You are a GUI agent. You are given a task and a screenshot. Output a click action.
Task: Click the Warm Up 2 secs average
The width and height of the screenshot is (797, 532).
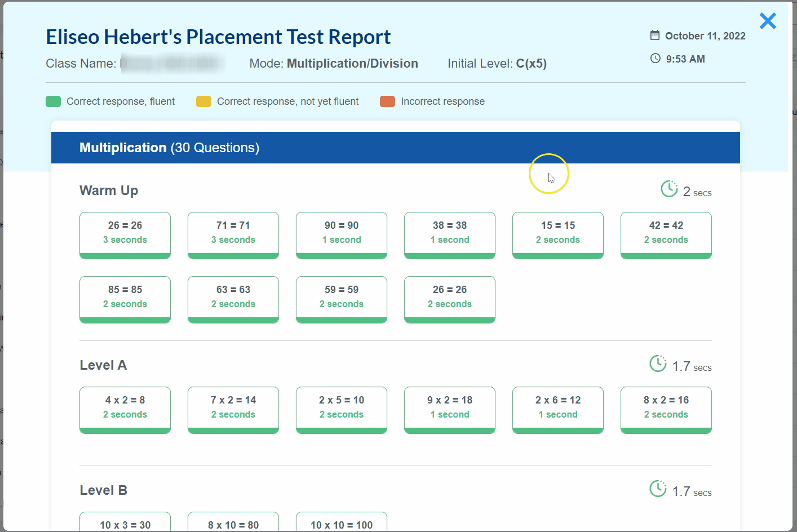(697, 192)
